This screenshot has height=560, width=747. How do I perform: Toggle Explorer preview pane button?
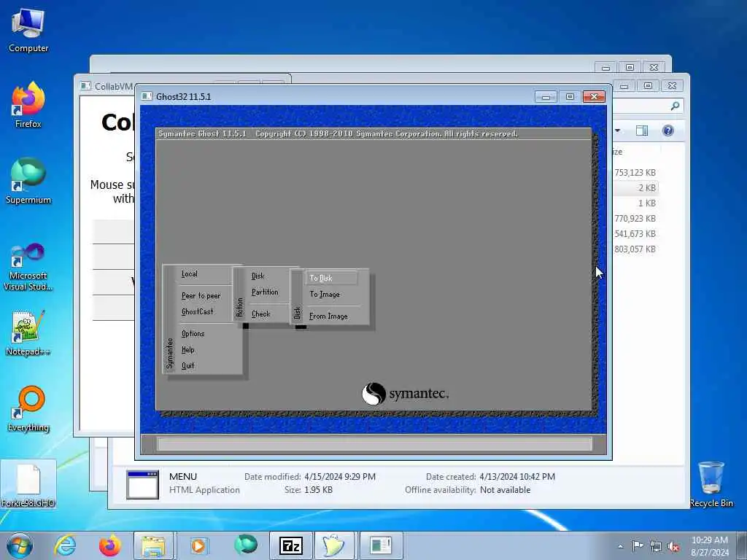642,131
